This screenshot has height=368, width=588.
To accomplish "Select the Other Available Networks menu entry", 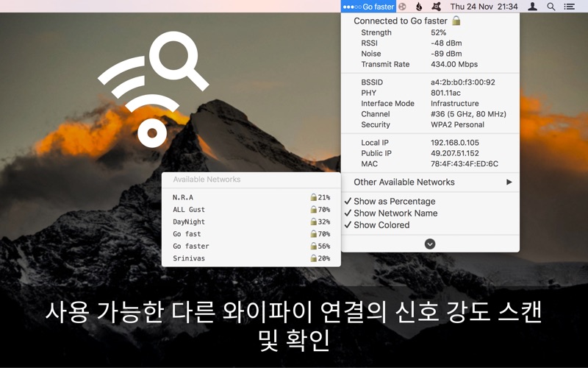I will coord(430,182).
